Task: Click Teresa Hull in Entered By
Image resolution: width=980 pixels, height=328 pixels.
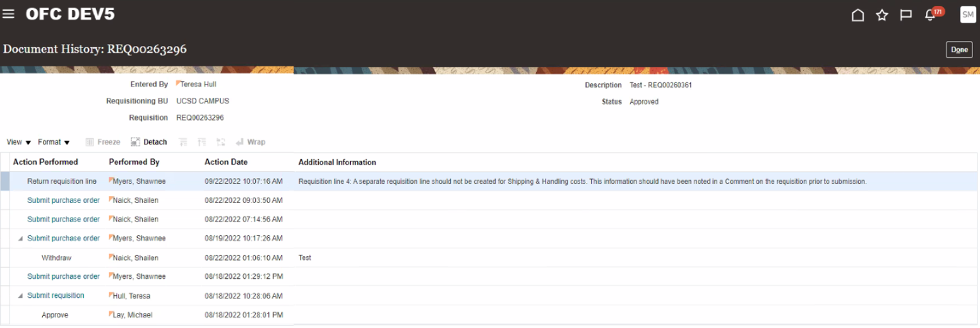Action: click(198, 84)
